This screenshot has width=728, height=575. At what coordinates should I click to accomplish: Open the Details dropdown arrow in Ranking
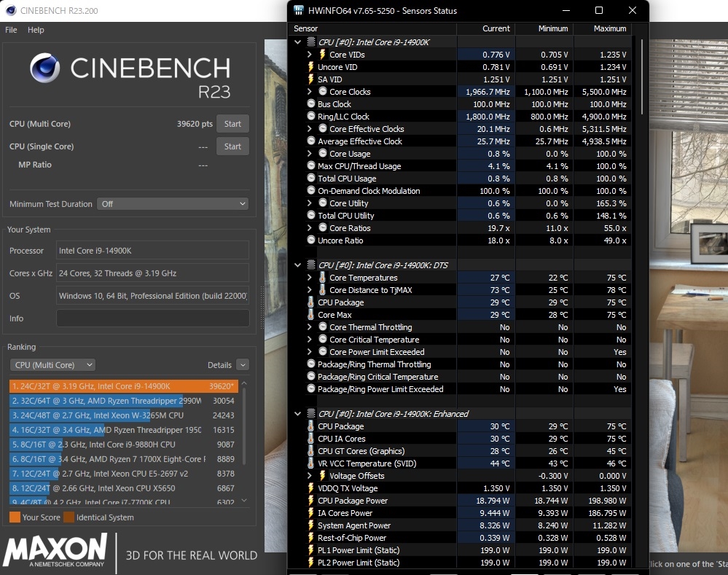pyautogui.click(x=243, y=365)
